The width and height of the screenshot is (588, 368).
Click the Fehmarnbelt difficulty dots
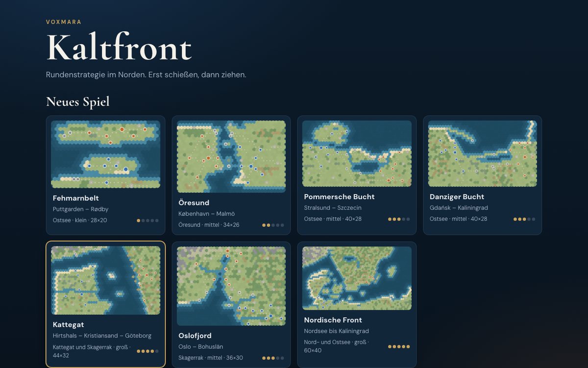click(x=147, y=221)
